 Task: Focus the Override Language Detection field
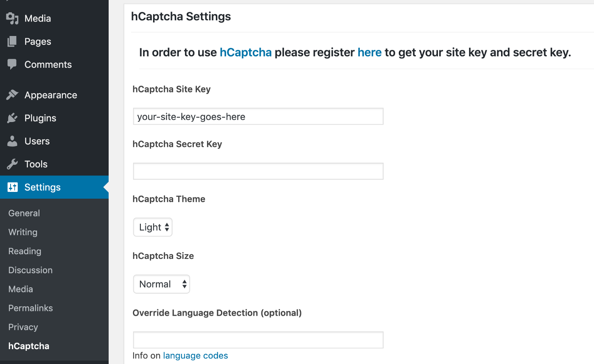258,339
